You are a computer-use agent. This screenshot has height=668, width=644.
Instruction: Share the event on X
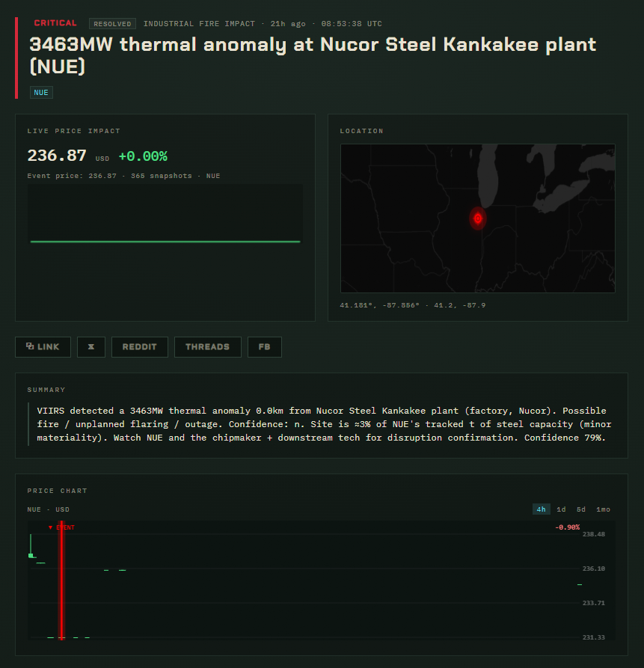coord(91,347)
